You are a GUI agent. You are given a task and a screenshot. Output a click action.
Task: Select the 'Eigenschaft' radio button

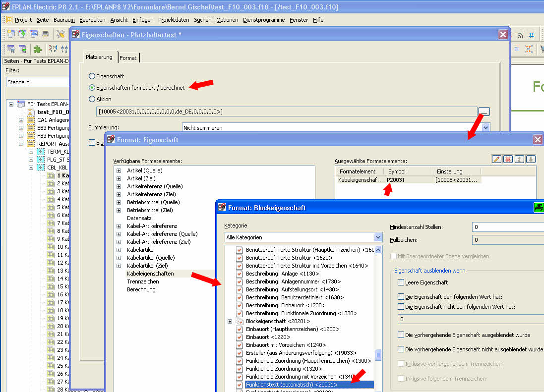[x=92, y=76]
